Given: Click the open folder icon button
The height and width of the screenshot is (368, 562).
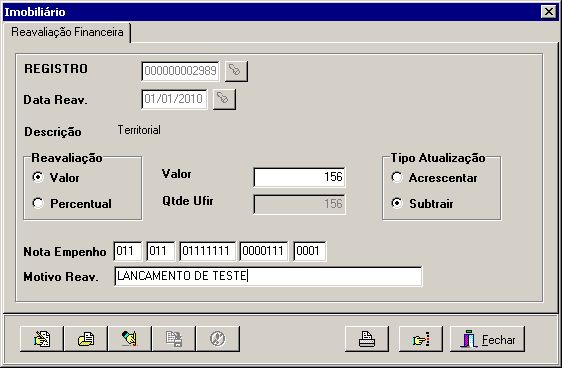Looking at the screenshot, I should pyautogui.click(x=86, y=339).
